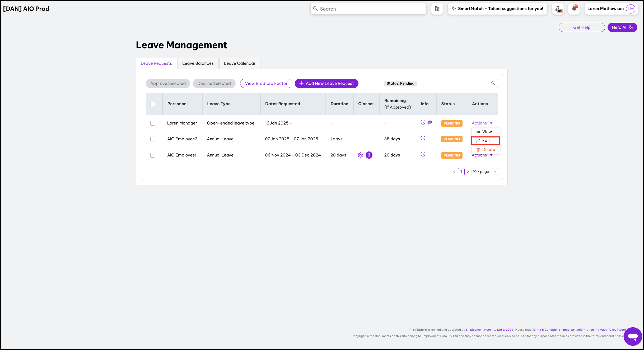Open comment icon on Loren Manager row
The image size is (644, 350).
pyautogui.click(x=430, y=122)
